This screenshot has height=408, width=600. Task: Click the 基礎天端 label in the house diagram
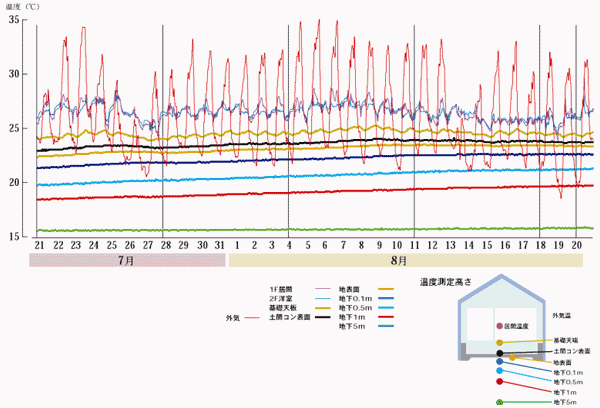(566, 340)
